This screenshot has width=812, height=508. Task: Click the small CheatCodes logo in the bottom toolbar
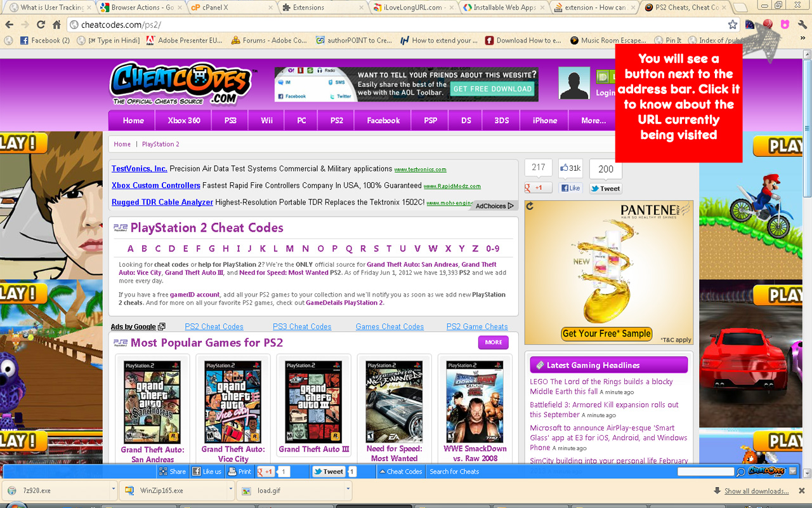pos(766,471)
